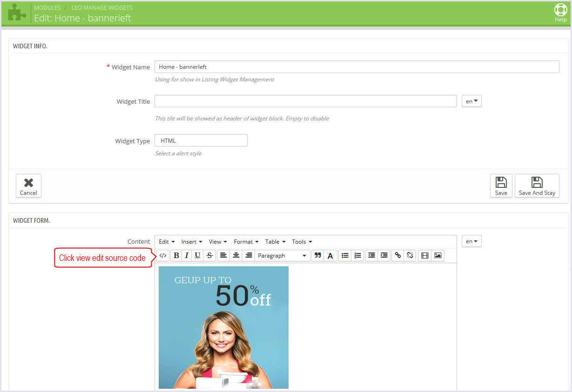Open the Edit menu

[x=167, y=241]
